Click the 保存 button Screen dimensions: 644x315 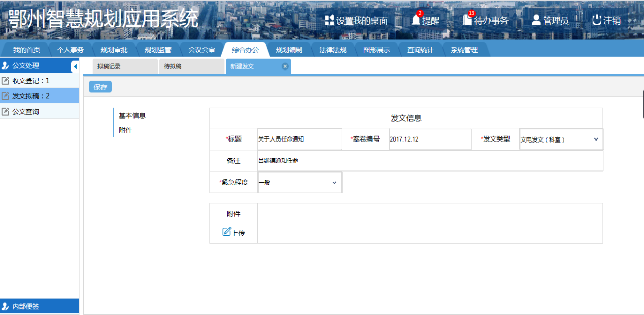[x=100, y=87]
